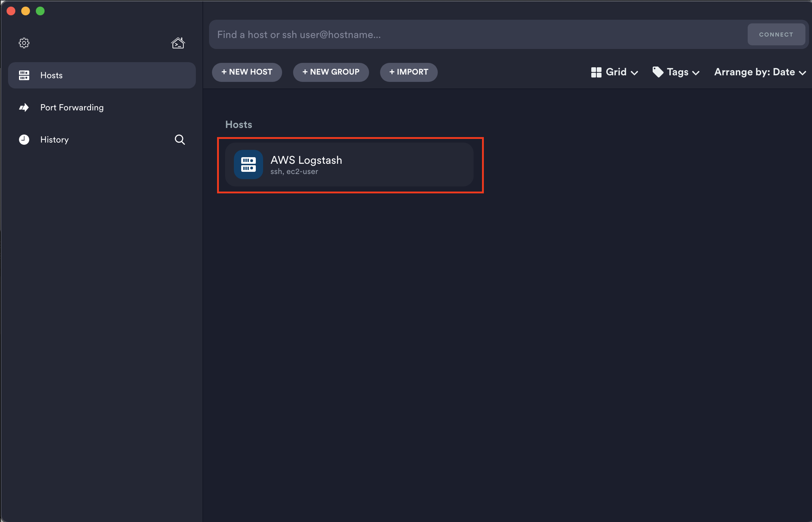This screenshot has height=522, width=812.
Task: Click the Port Forwarding arrow icon
Action: [24, 107]
